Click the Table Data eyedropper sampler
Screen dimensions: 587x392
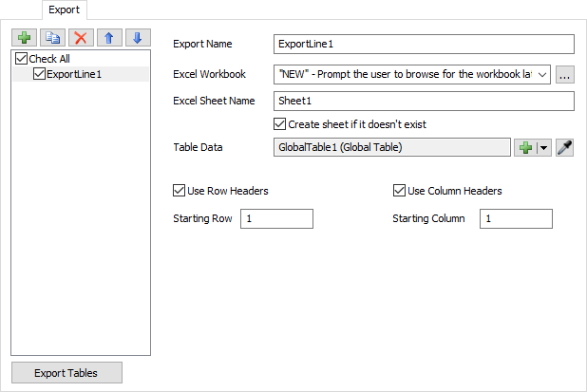[565, 147]
